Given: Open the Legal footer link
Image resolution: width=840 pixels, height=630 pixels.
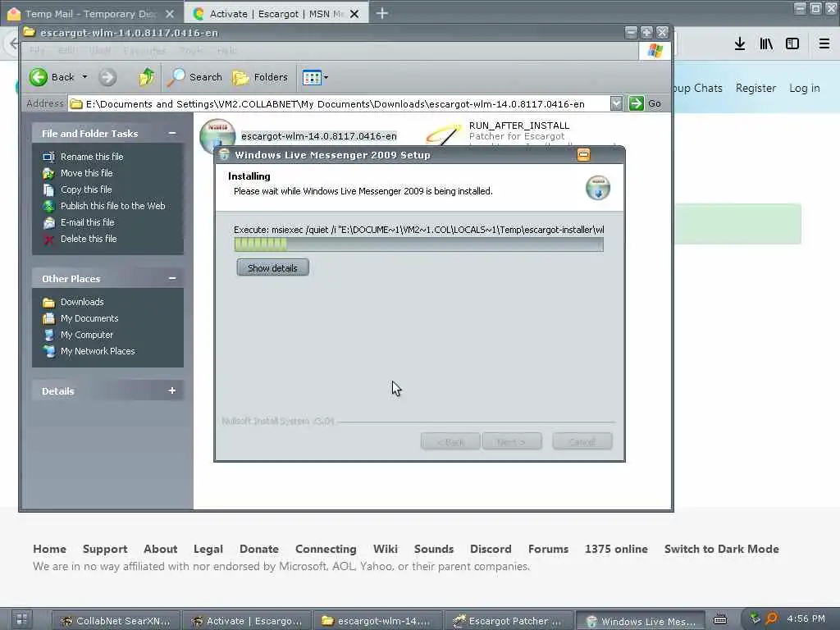Looking at the screenshot, I should (x=208, y=549).
